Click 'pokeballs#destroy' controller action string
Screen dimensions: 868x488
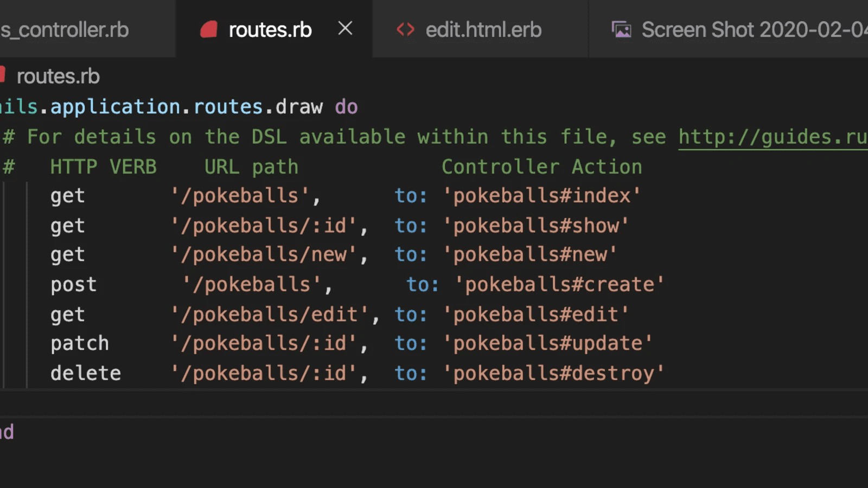553,373
